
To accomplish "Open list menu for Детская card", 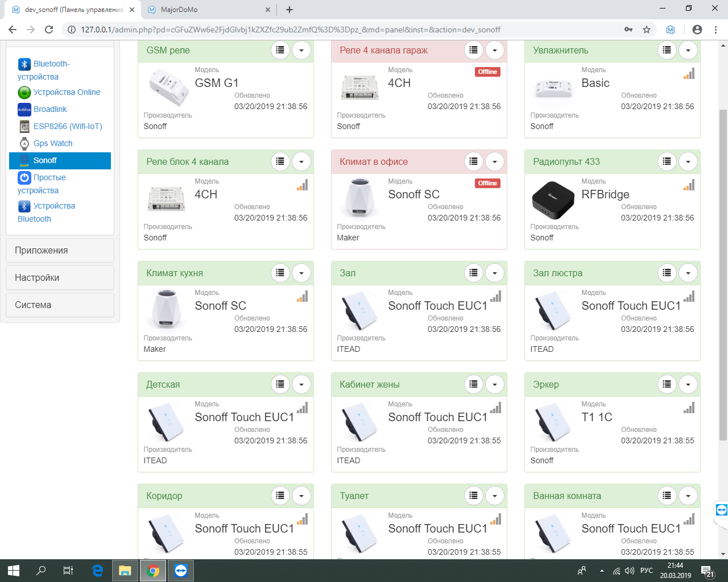I will tap(280, 384).
